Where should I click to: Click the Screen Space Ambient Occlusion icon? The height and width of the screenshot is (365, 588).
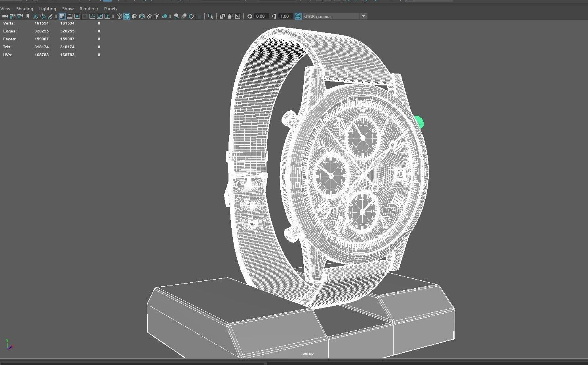click(176, 16)
